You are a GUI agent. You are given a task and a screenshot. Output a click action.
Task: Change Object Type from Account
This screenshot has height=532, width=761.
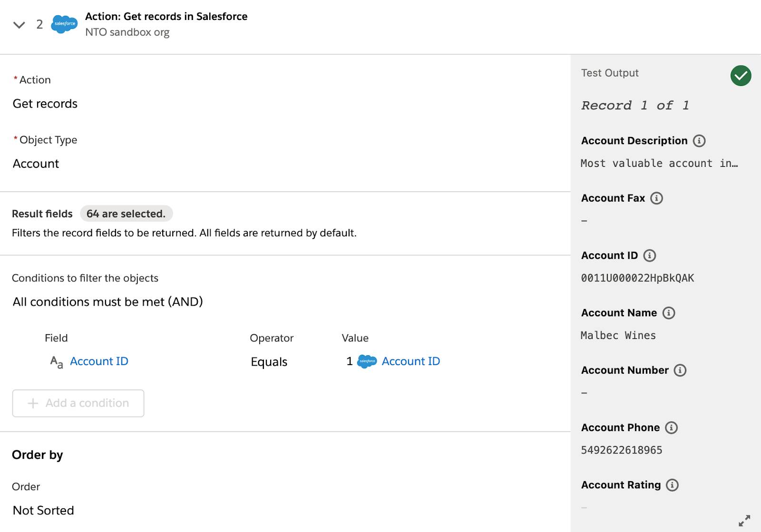coord(36,164)
